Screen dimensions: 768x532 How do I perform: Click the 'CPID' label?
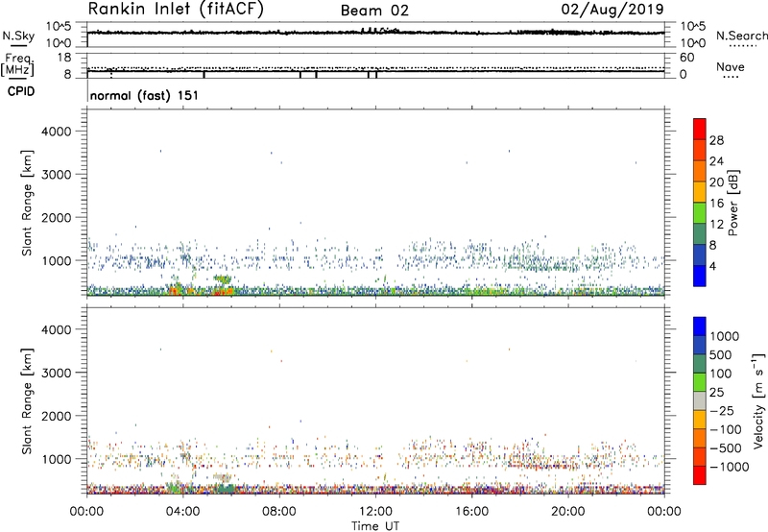(x=20, y=91)
